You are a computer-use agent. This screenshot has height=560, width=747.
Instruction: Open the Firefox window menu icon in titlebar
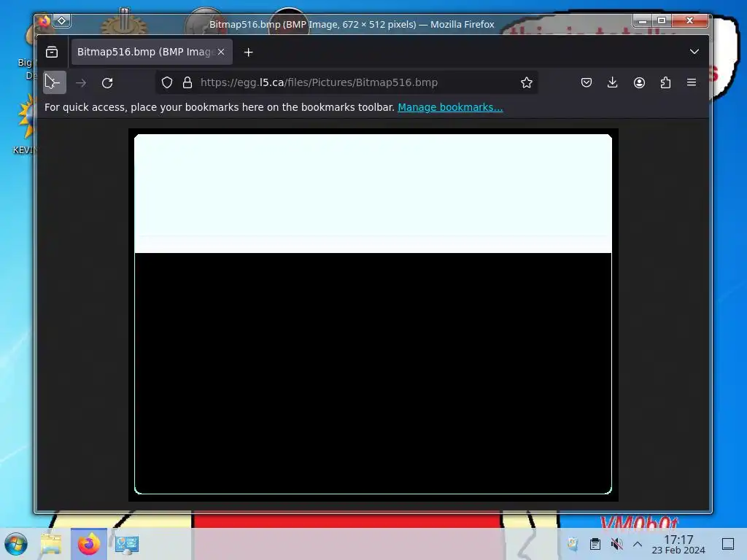pos(44,21)
